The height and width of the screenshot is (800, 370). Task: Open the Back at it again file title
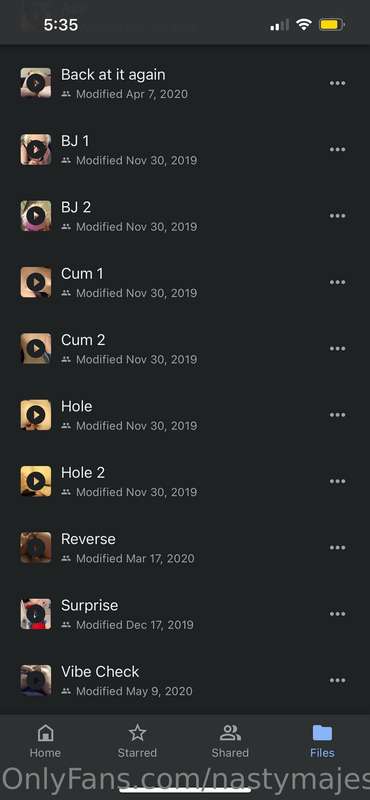[113, 74]
